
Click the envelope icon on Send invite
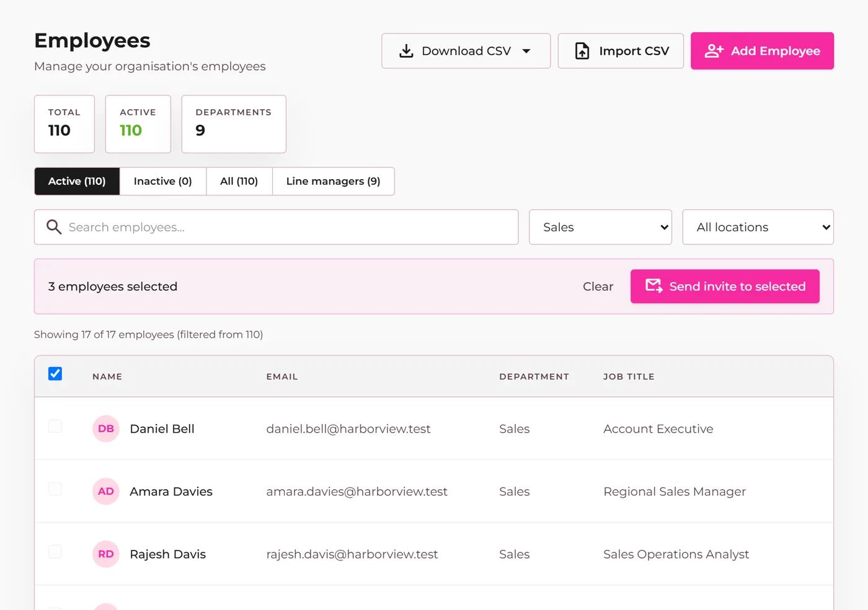[654, 286]
